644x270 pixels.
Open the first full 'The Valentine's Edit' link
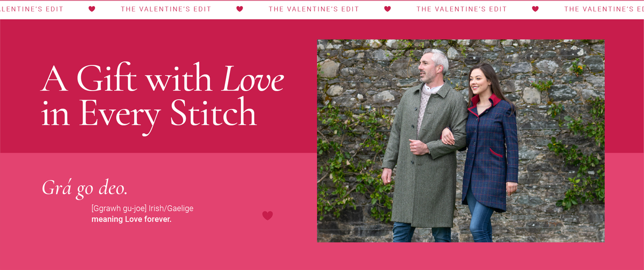point(166,9)
